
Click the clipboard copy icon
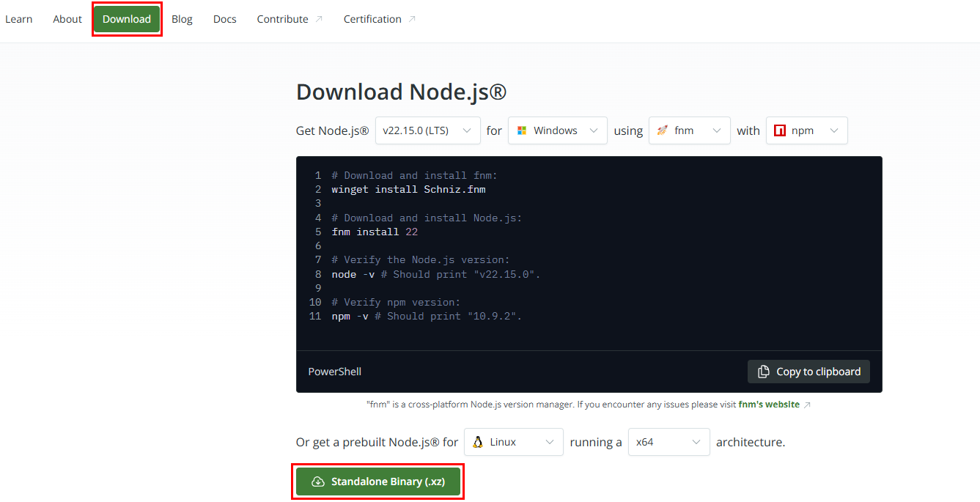764,372
